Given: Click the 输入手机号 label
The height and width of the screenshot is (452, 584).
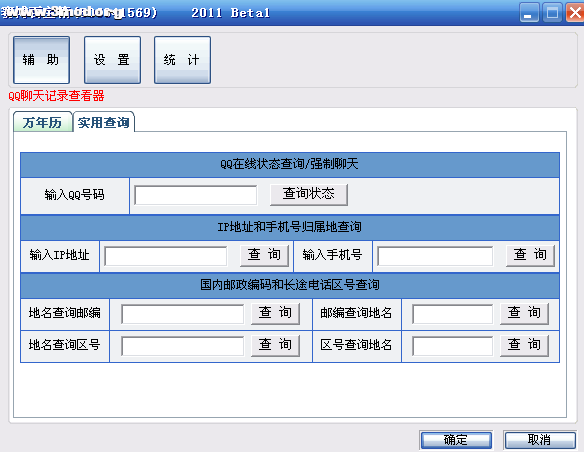Looking at the screenshot, I should pos(332,255).
